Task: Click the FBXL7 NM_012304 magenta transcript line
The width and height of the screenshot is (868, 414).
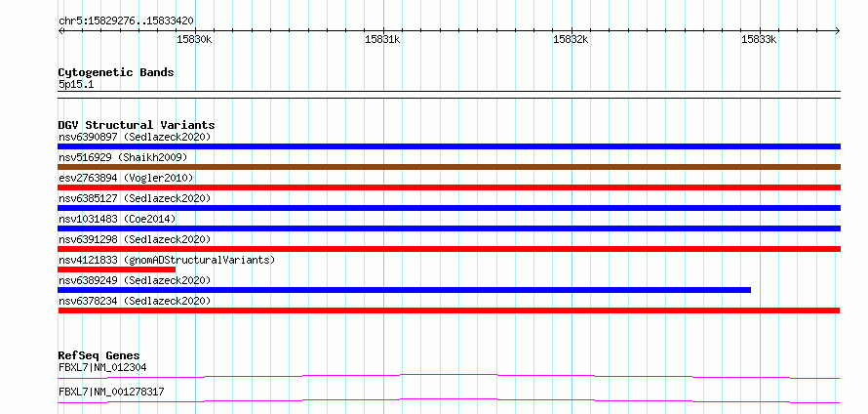Action: 449,376
